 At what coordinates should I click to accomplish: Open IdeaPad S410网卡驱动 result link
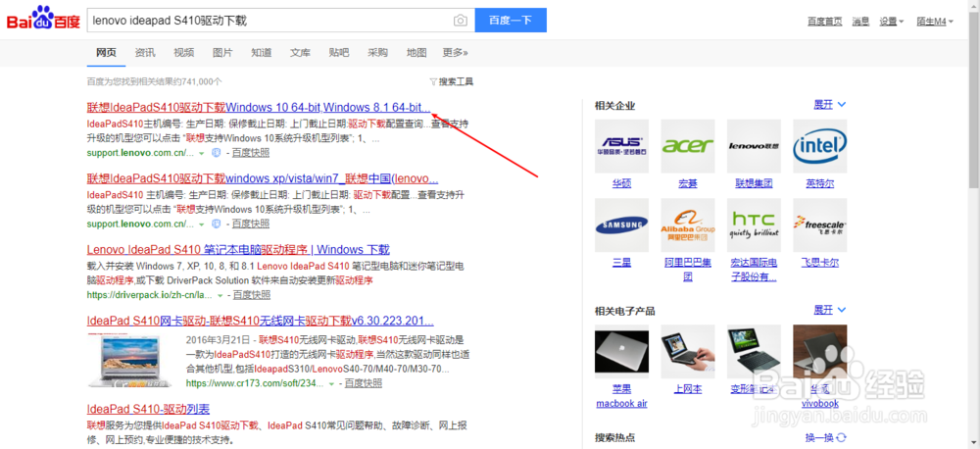(x=260, y=322)
